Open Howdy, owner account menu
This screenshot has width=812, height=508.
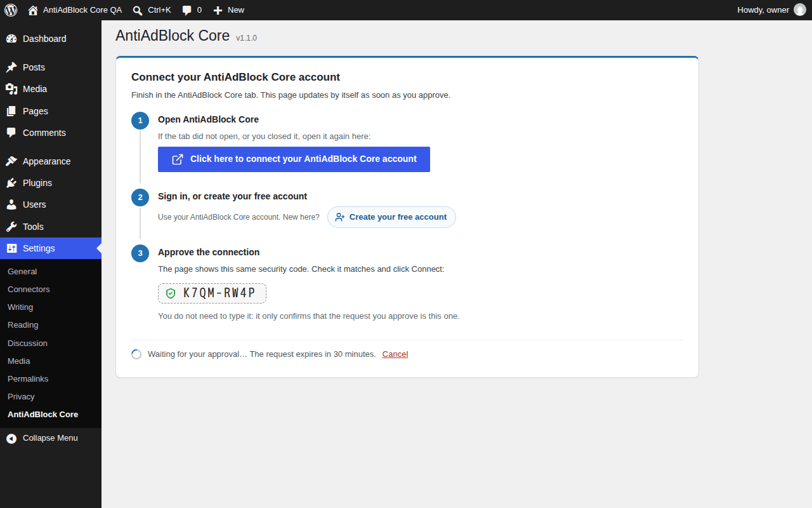[x=771, y=10]
